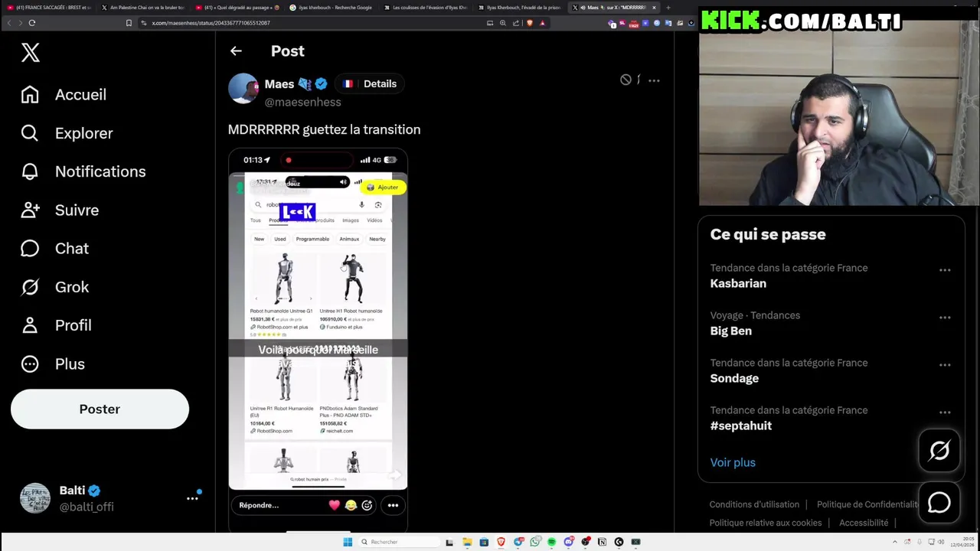Click the browser address bar URL

pos(211,23)
